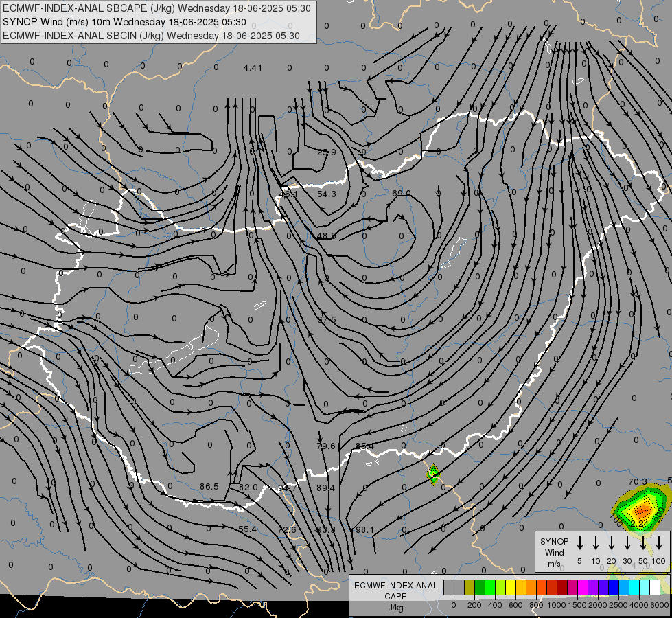The height and width of the screenshot is (618, 672).
Task: Click the 54.3 value on the map
Action: click(x=327, y=194)
